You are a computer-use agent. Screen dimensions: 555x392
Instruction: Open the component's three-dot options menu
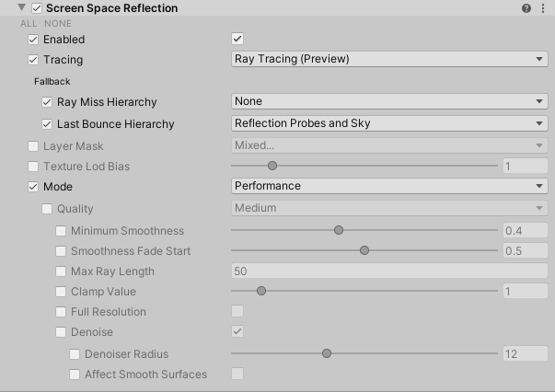(543, 8)
